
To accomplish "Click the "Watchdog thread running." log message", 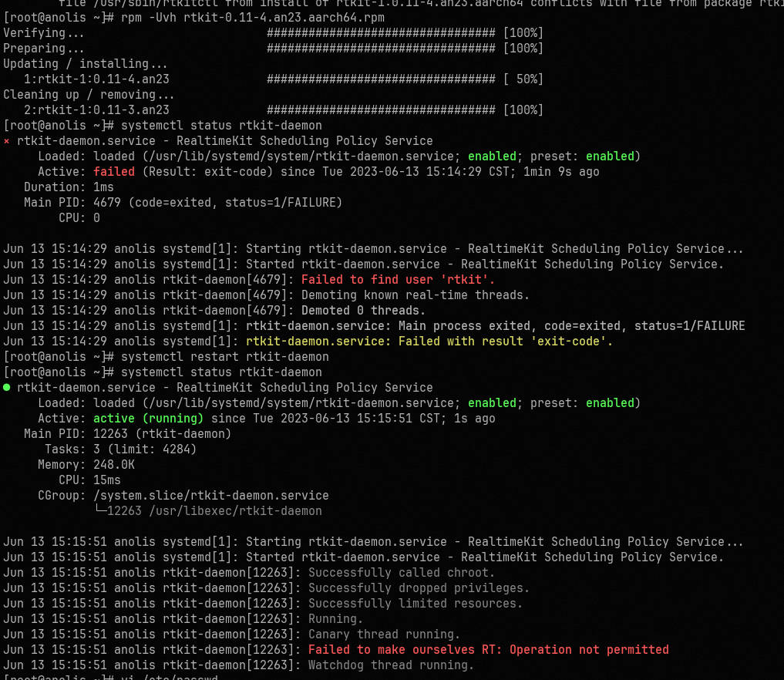I will click(x=391, y=665).
